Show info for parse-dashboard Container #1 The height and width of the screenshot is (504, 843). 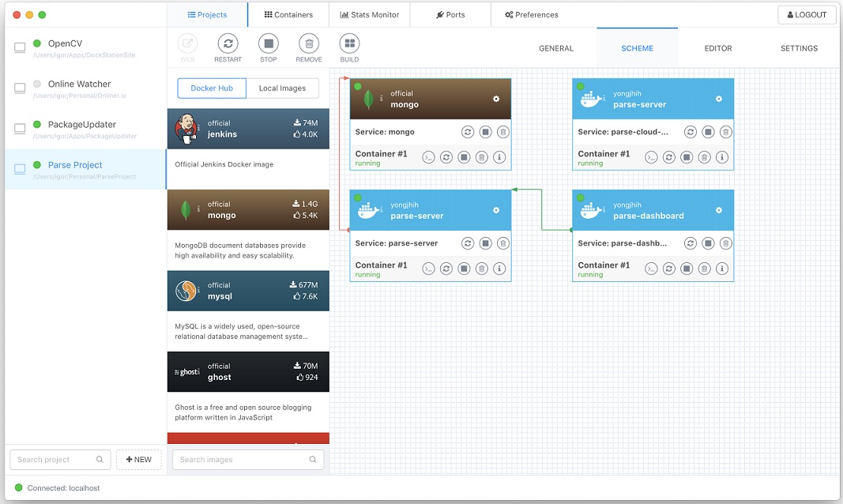tap(722, 269)
